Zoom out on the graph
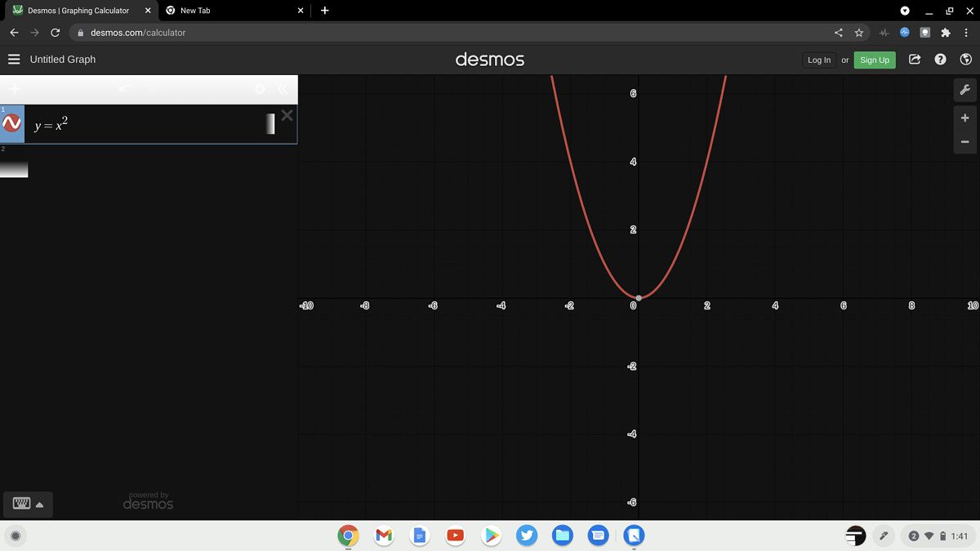The height and width of the screenshot is (551, 980). pyautogui.click(x=964, y=141)
